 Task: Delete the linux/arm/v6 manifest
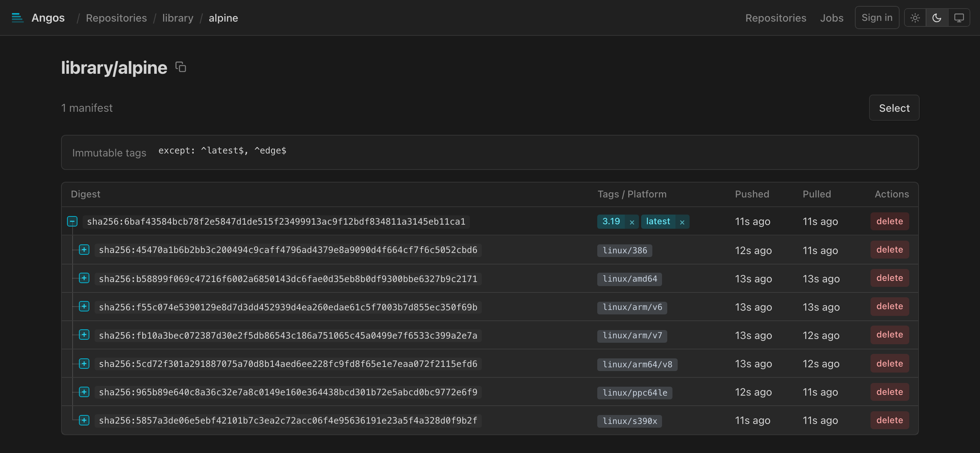890,307
